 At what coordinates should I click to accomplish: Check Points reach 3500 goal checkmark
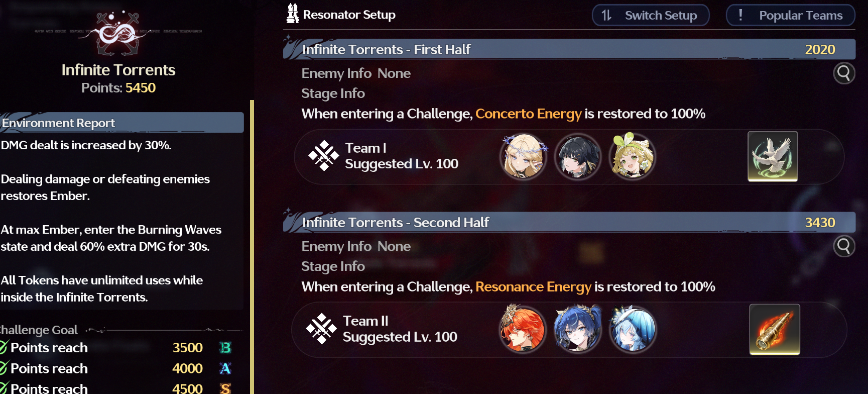3,347
